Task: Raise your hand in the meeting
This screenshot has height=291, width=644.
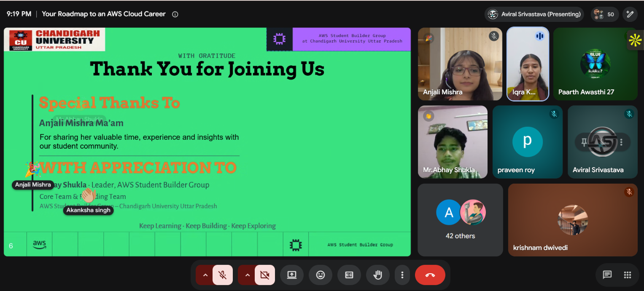Action: pos(378,275)
